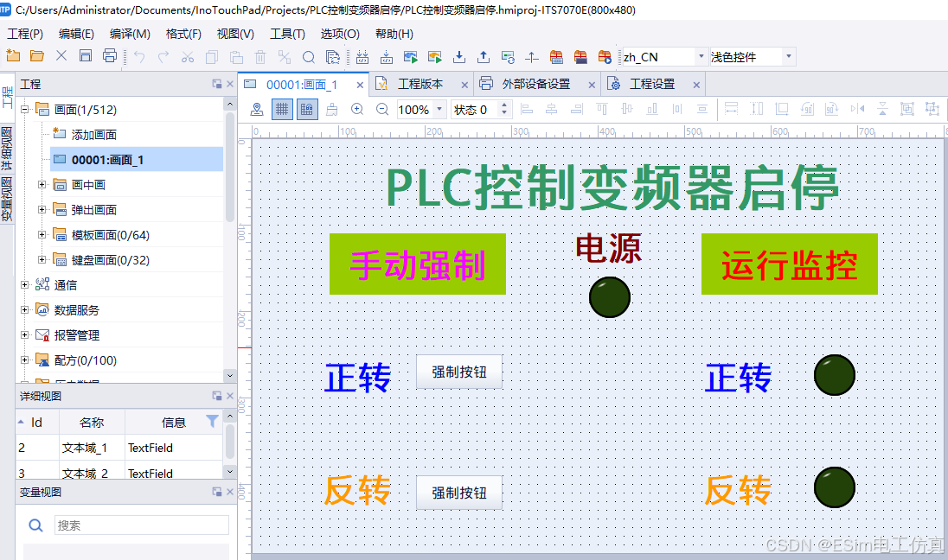Switch to the 外部设备设置 tab
The image size is (948, 560).
(x=535, y=84)
